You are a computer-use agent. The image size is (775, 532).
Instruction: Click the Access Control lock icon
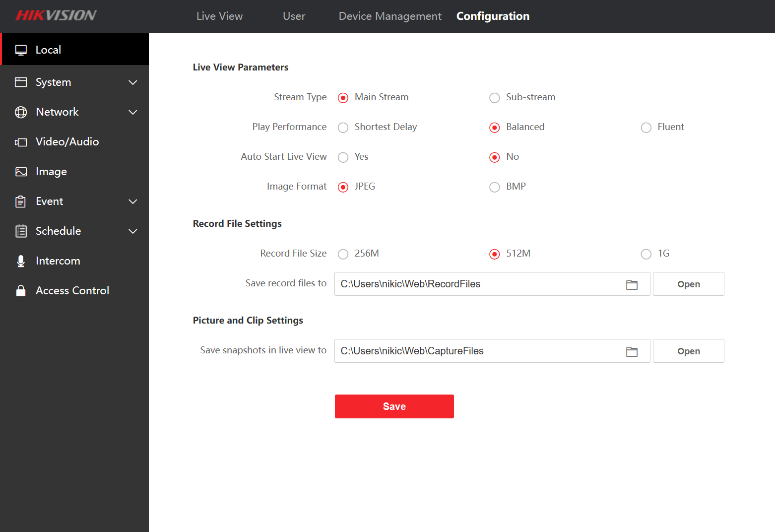pyautogui.click(x=21, y=291)
